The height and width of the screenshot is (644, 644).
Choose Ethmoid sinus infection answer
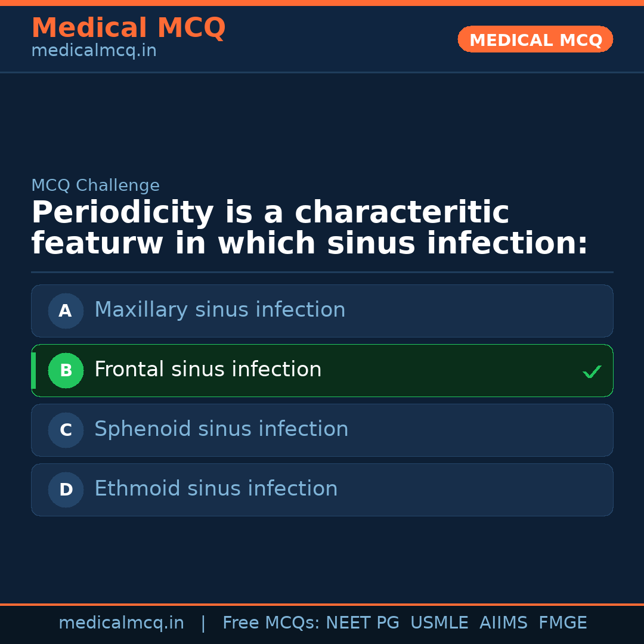click(x=216, y=489)
